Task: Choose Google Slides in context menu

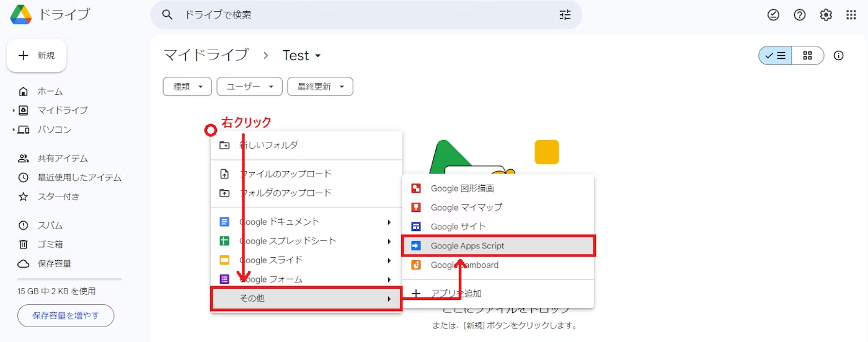Action: [306, 260]
